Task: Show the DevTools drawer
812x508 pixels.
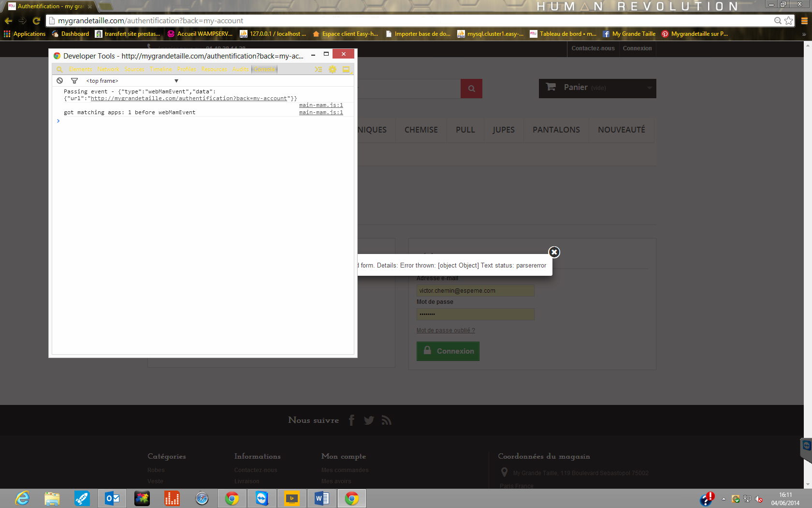Action: point(318,70)
